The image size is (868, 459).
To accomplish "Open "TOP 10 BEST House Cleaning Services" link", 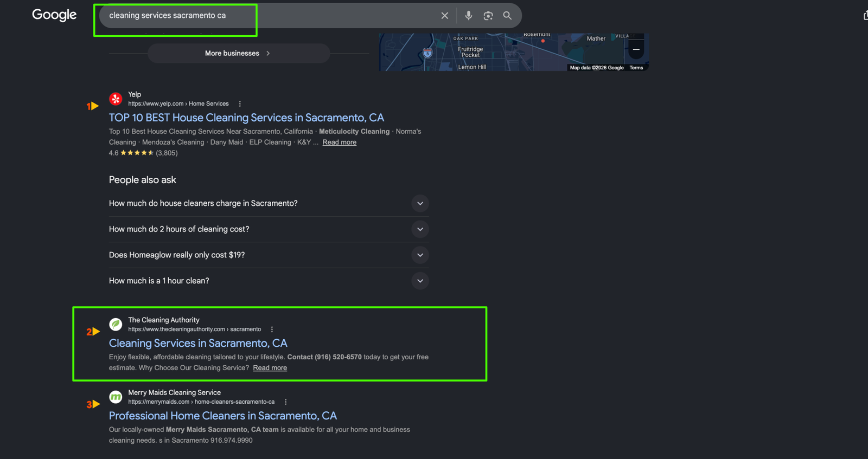I will click(246, 118).
